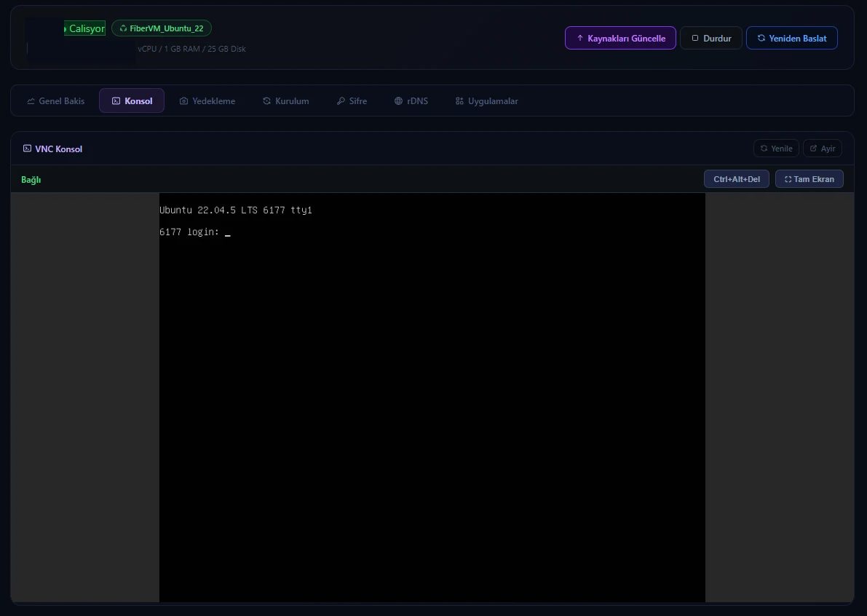This screenshot has width=867, height=616.
Task: Open full screen with Tam Ekran
Action: click(809, 179)
